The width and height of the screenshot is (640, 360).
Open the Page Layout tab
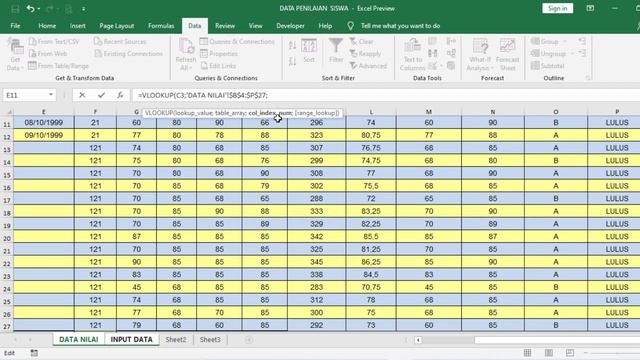(x=117, y=26)
